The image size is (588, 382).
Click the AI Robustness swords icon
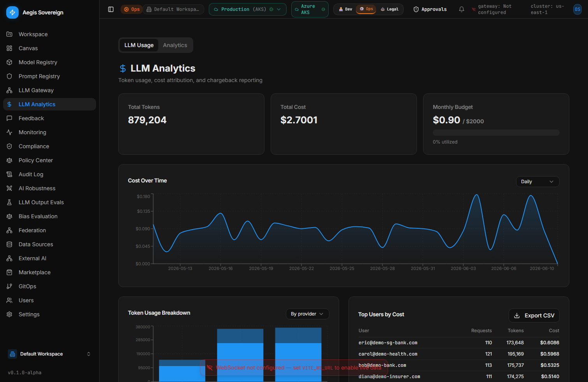pos(9,188)
